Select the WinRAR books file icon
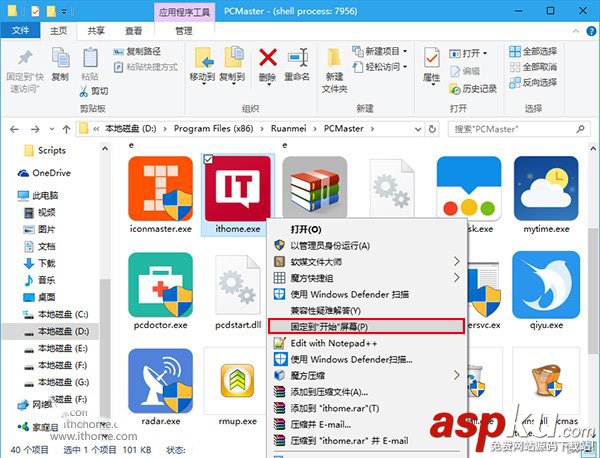Screen dimensions: 600x458 pyautogui.click(x=315, y=187)
